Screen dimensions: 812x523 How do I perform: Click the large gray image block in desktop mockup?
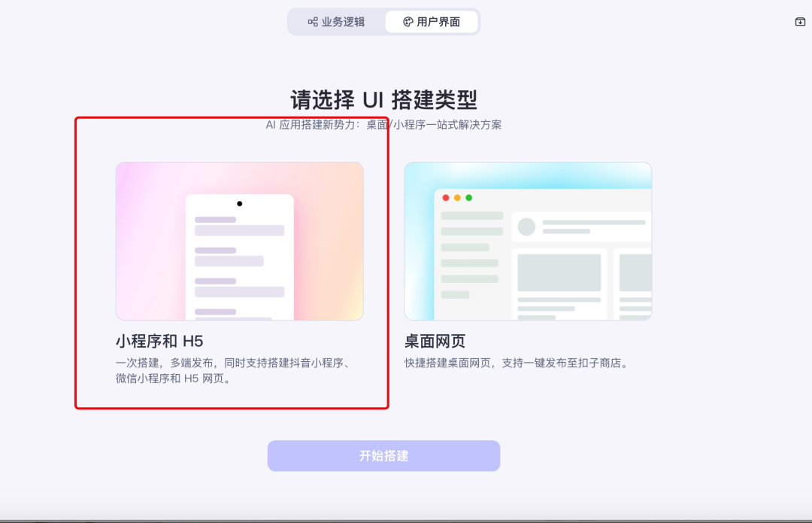pos(559,272)
